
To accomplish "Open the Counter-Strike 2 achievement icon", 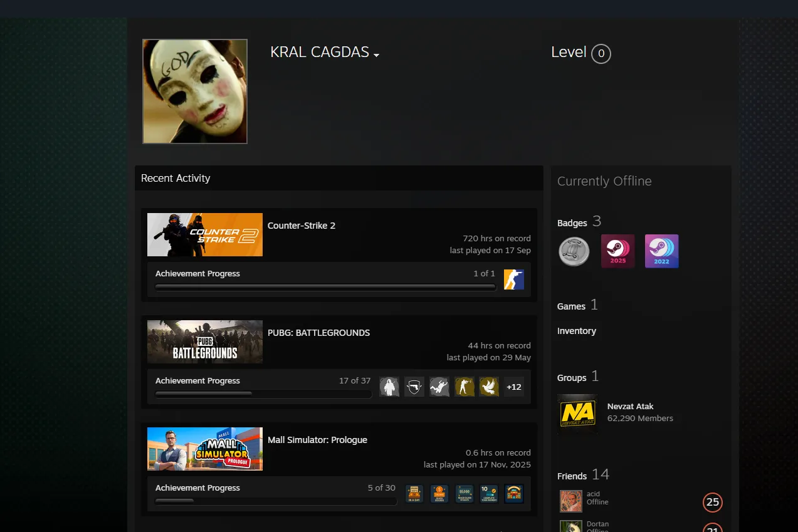I will (514, 279).
